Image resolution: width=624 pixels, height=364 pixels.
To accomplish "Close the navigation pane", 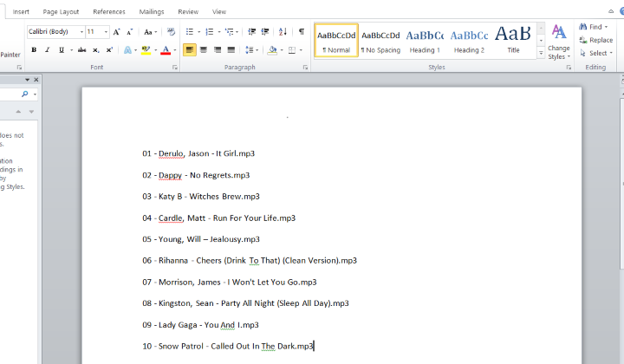I will (36, 80).
